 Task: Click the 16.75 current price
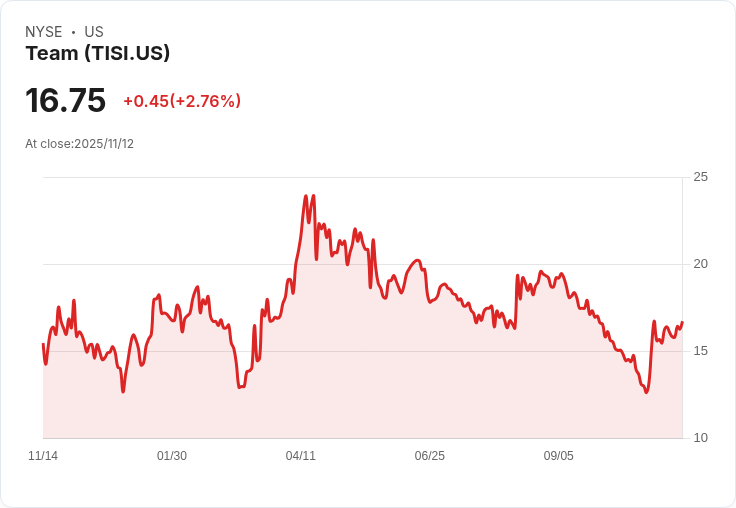tap(65, 101)
